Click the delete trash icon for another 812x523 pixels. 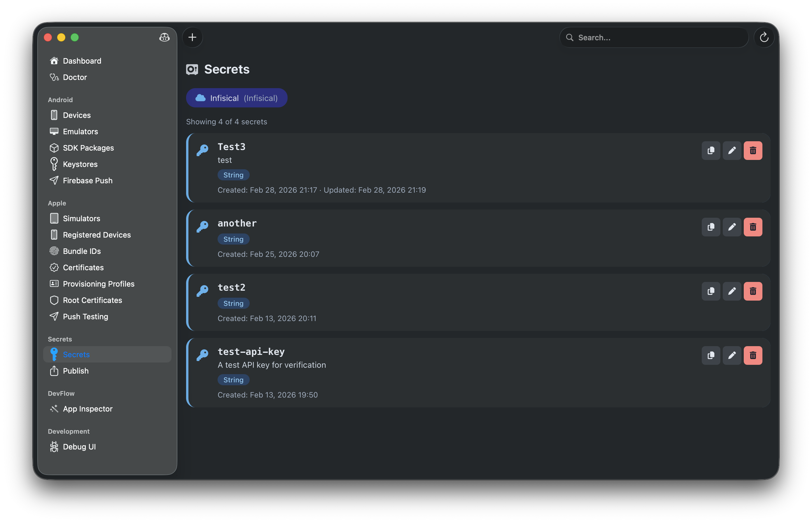click(x=753, y=227)
